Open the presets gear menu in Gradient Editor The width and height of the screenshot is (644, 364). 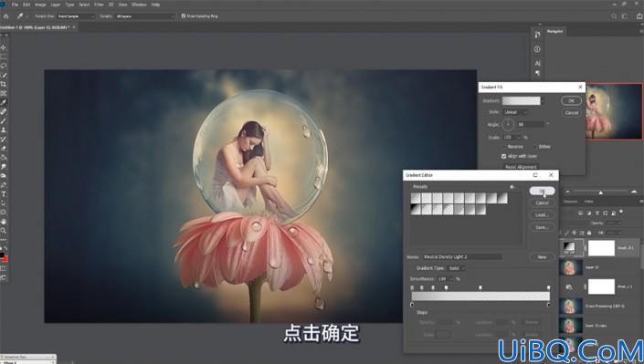click(512, 187)
